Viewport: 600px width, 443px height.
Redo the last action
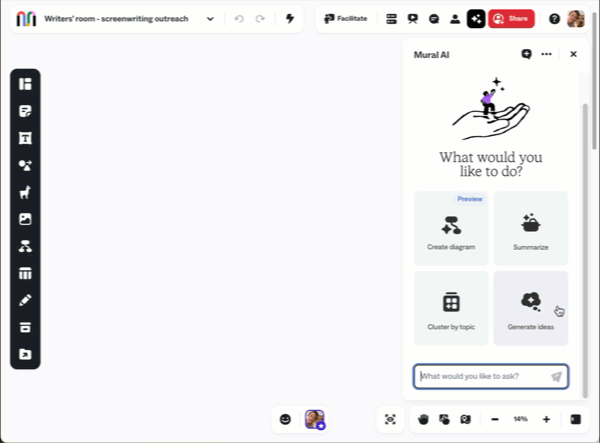tap(260, 19)
